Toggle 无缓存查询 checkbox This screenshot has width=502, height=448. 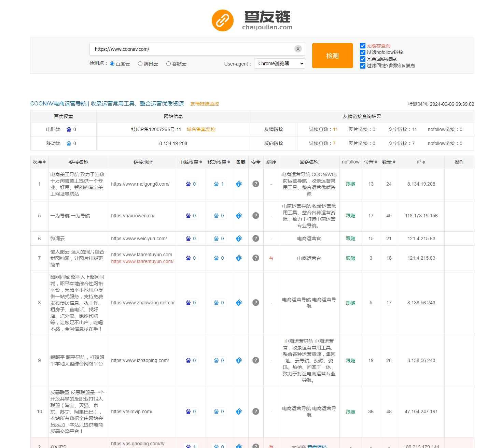(x=363, y=46)
